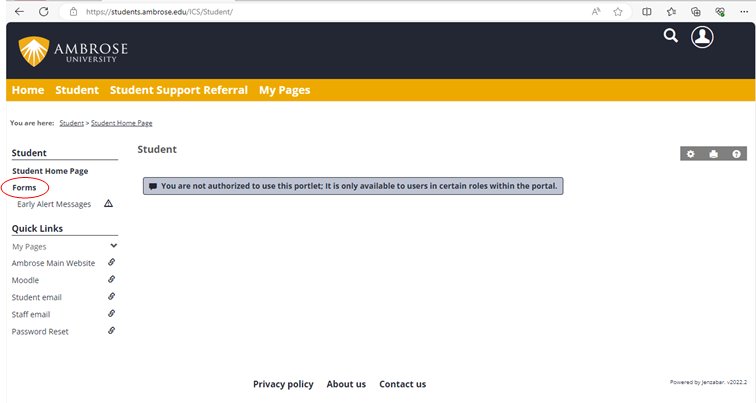
Task: Open Early Alert Messages
Action: (54, 204)
